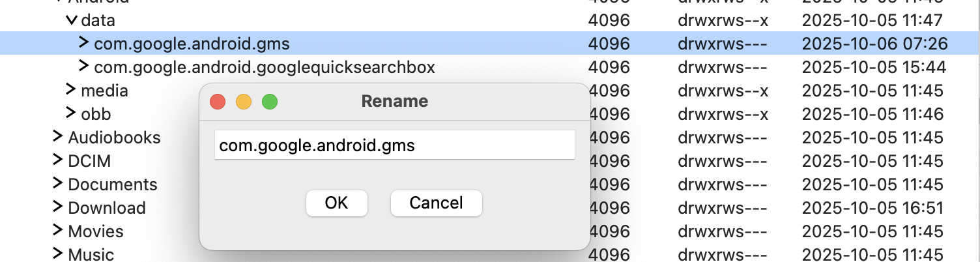Expand the com.google.android.gms folder
Screen dimensions: 980x262
(83, 44)
